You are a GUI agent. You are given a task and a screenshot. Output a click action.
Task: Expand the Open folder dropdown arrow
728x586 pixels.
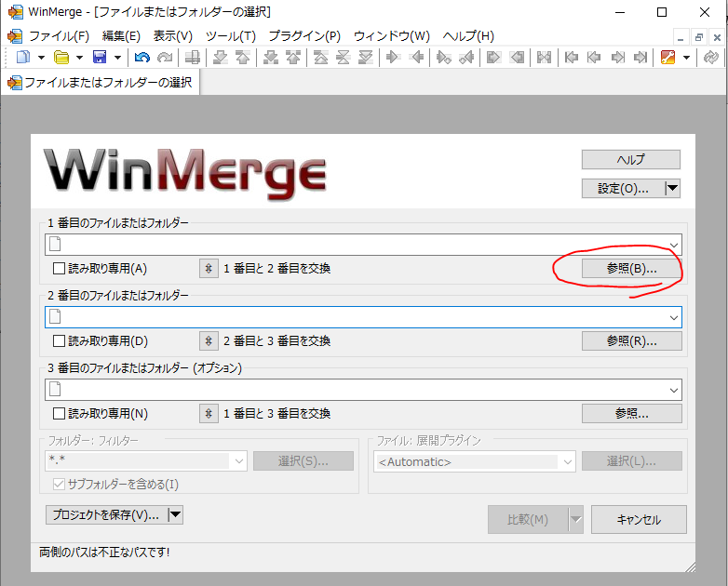click(x=79, y=58)
